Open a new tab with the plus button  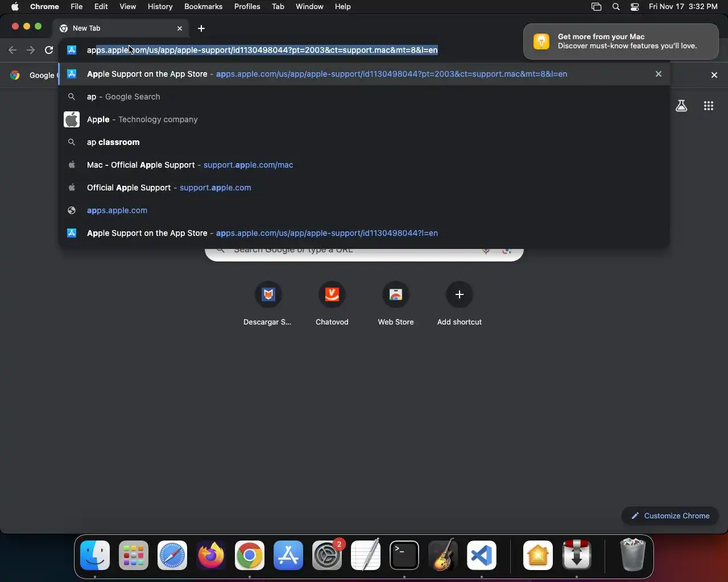click(201, 28)
